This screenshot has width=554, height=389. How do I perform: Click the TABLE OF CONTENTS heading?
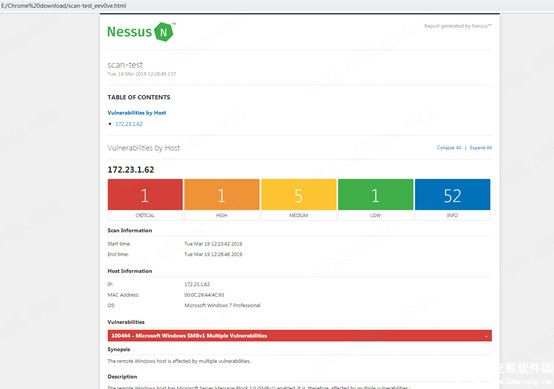tap(139, 97)
